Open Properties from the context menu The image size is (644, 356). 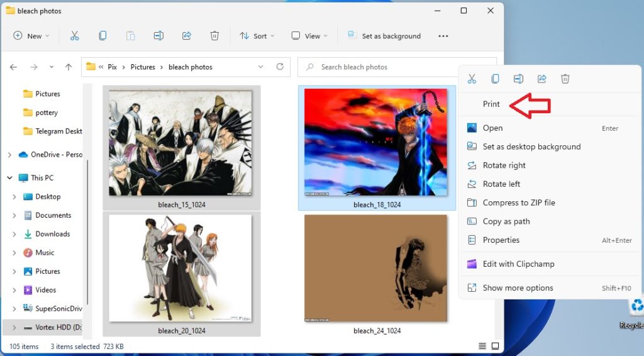[550, 240]
